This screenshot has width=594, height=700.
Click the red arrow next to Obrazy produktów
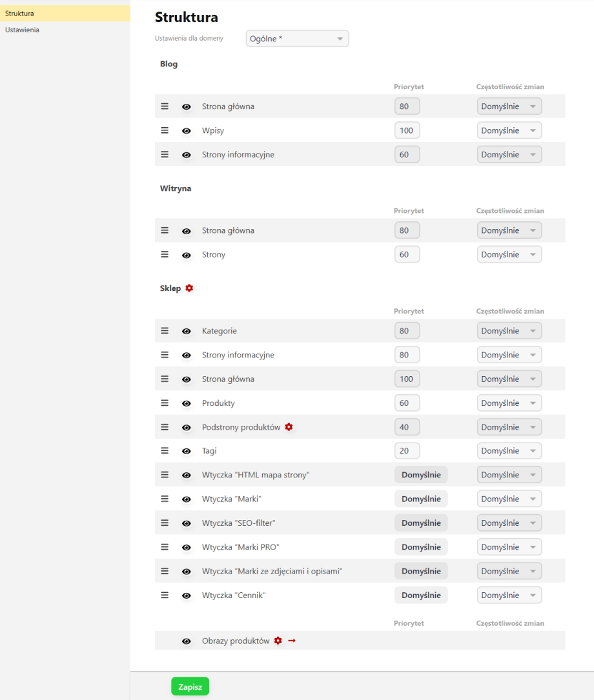coord(292,641)
